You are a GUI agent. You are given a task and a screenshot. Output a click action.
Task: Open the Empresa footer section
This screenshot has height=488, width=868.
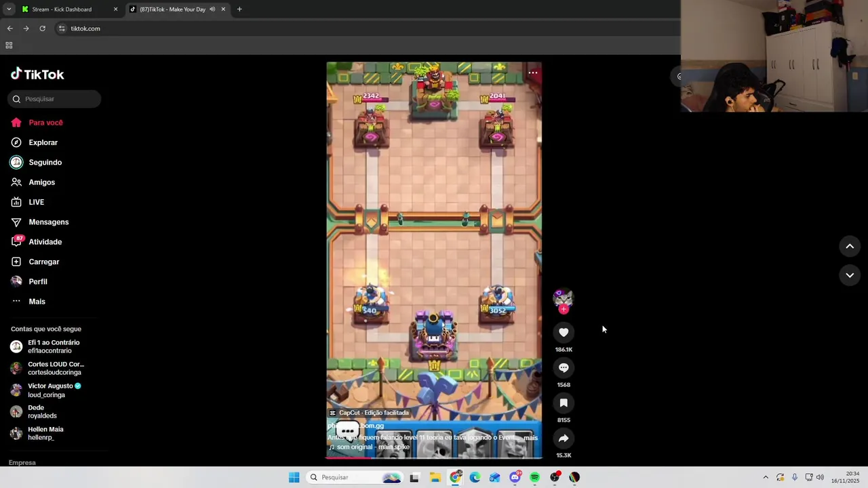click(22, 462)
